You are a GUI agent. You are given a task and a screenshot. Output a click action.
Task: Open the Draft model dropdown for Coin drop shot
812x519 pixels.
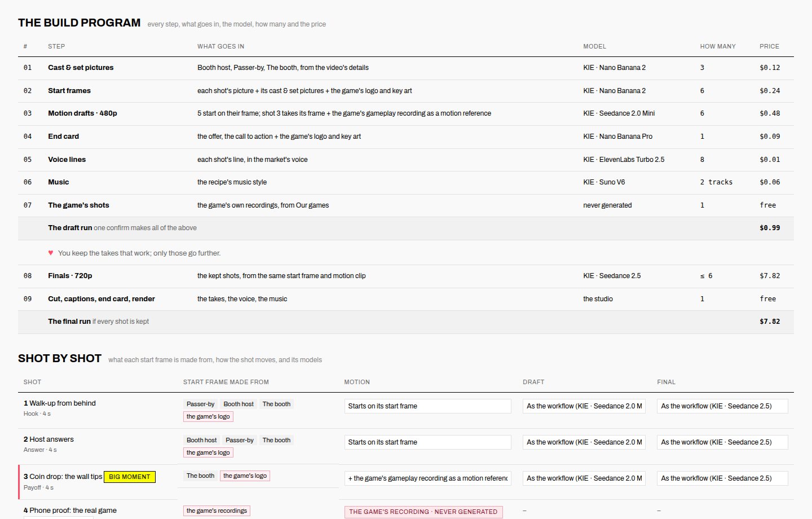pyautogui.click(x=584, y=478)
